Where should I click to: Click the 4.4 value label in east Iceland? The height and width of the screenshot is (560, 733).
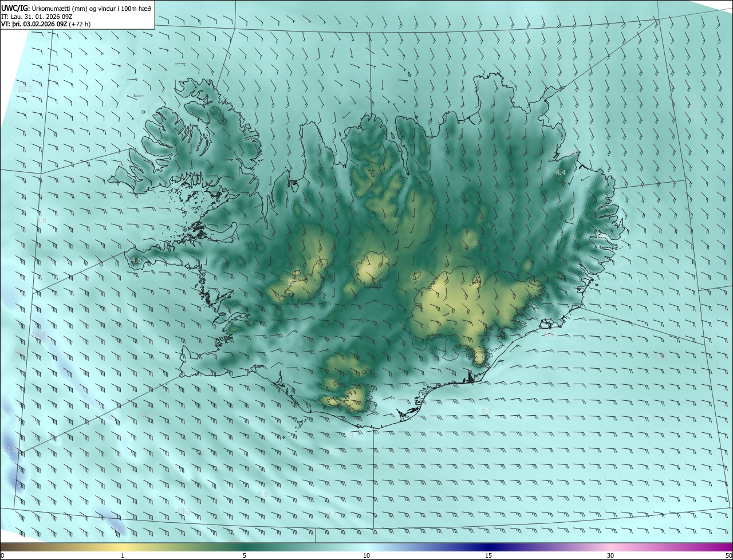click(x=561, y=172)
